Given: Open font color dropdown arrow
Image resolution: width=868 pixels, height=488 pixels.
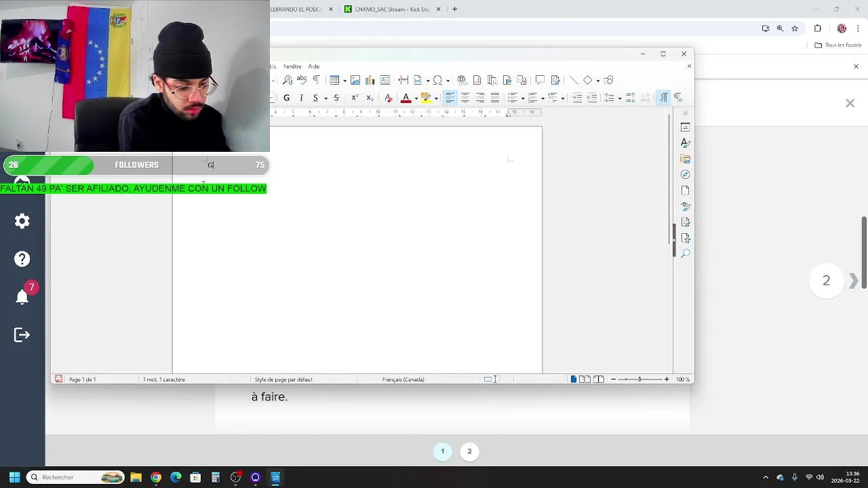Looking at the screenshot, I should coord(416,98).
